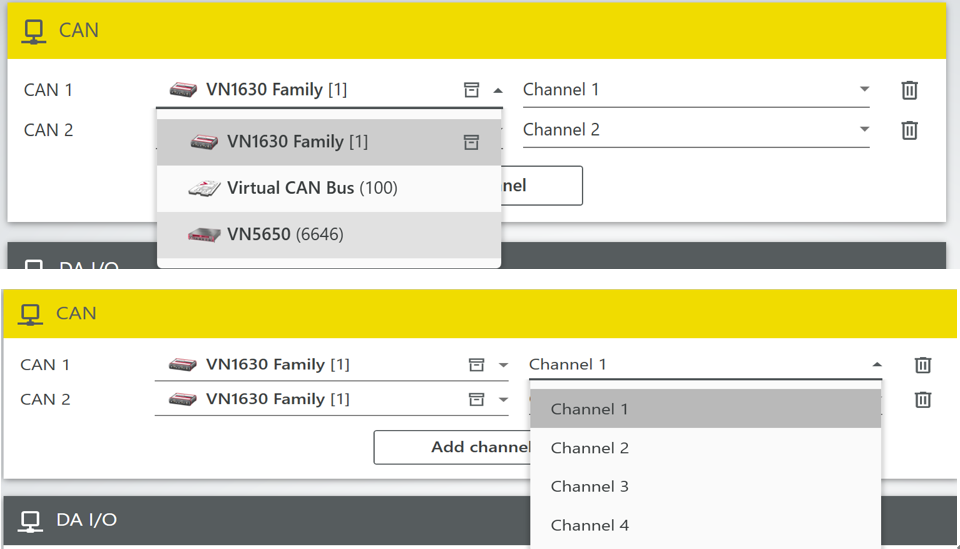Viewport: 960px width, 549px height.
Task: Delete CAN 1 next to the open channel list
Action: click(923, 365)
